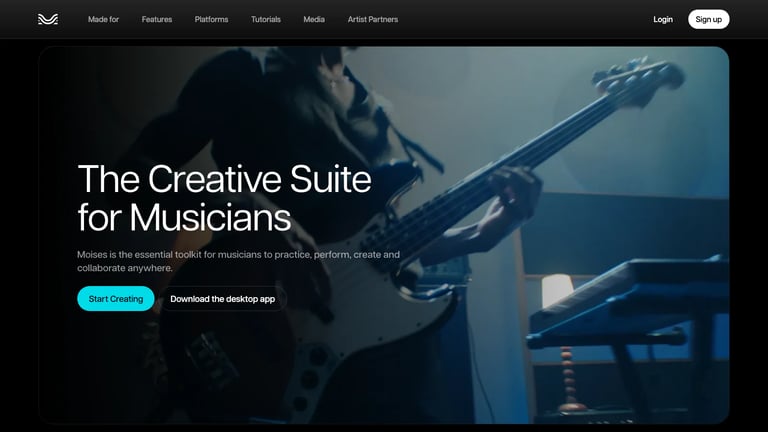Click the heading "The Creative Suite for Musicians"
Screen dimensions: 768x432
click(224, 198)
